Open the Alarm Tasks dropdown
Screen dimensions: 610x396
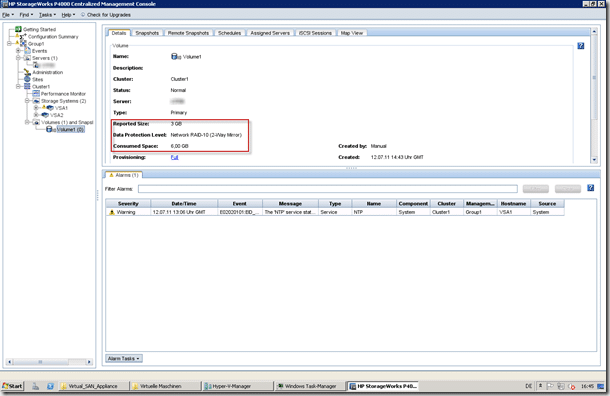click(x=124, y=358)
